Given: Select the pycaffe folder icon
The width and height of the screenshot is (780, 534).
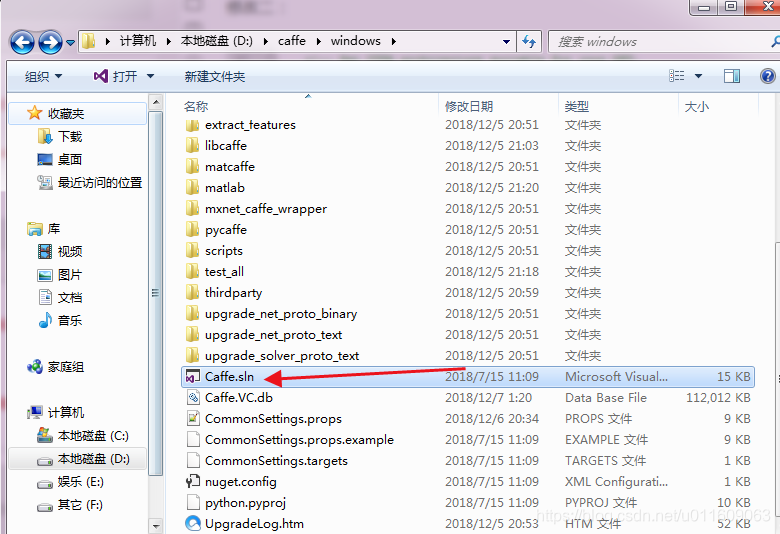Looking at the screenshot, I should pos(193,230).
